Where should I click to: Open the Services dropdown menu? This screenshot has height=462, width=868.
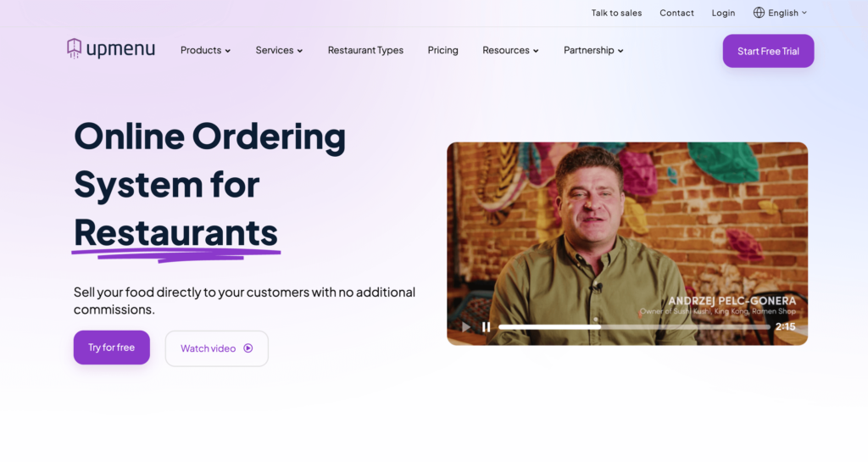coord(279,50)
